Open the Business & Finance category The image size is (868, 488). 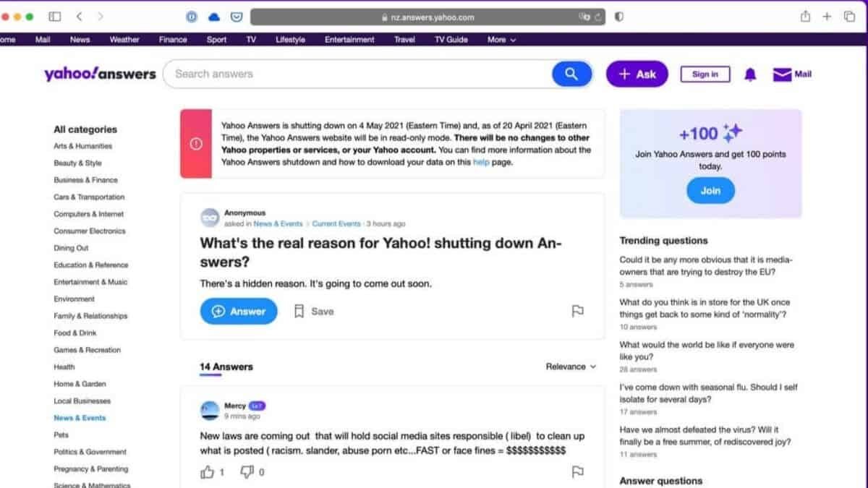tap(85, 180)
